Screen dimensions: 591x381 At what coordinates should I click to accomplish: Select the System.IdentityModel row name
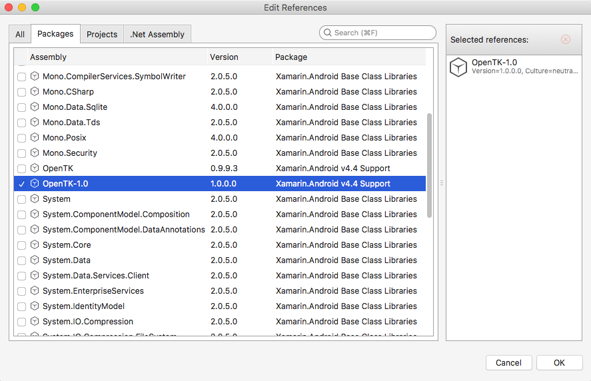coord(83,306)
